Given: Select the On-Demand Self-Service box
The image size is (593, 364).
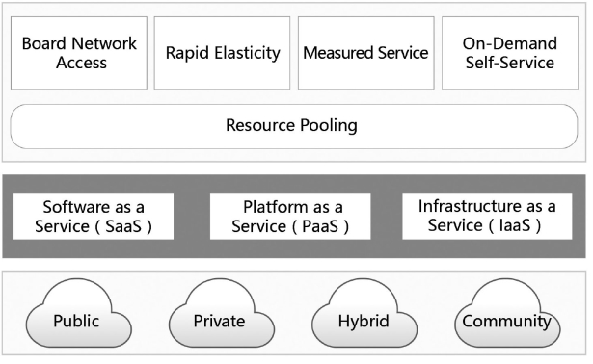Looking at the screenshot, I should [510, 53].
